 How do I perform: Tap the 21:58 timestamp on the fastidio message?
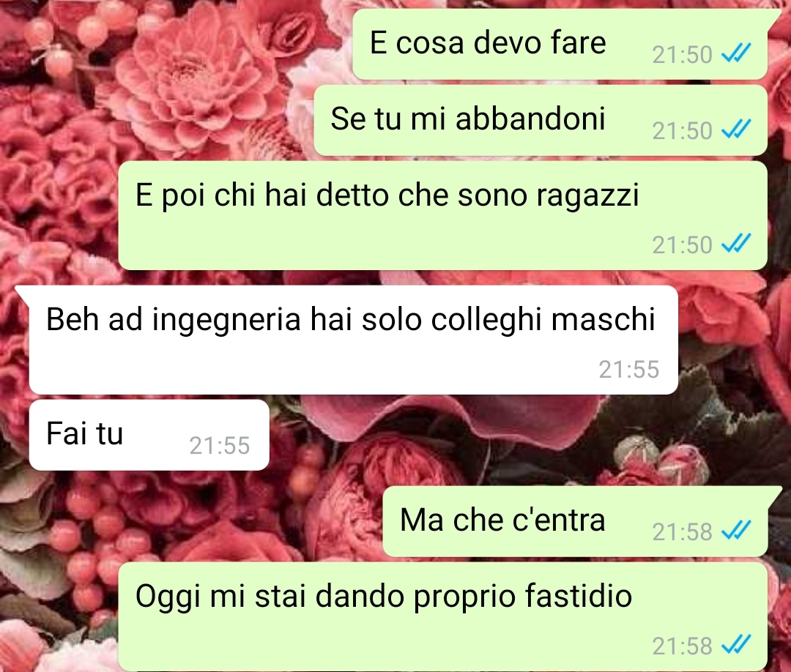click(x=682, y=646)
